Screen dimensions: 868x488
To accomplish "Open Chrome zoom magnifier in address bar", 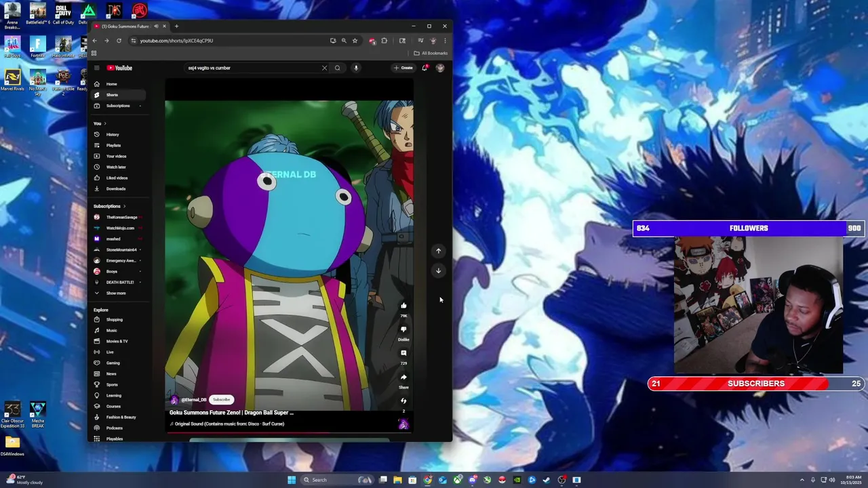I will [x=344, y=41].
